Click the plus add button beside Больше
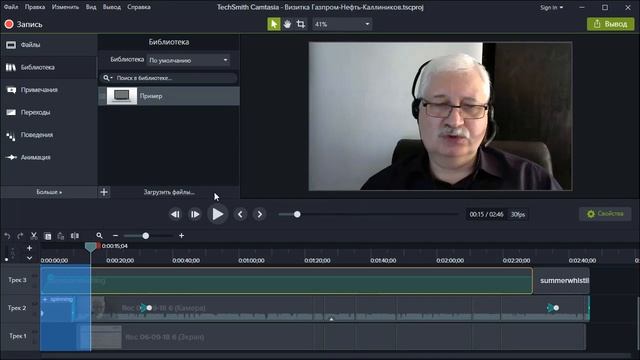Viewport: 640px width, 360px height. (x=104, y=192)
